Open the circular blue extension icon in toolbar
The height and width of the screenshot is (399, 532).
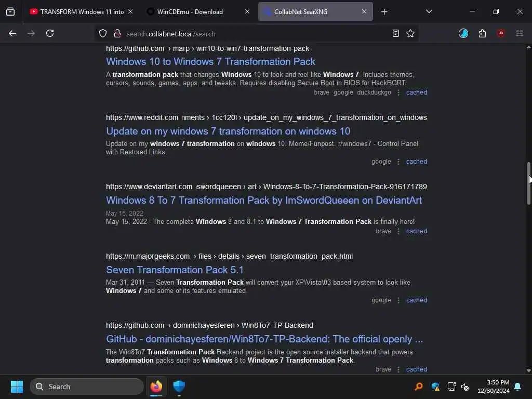463,33
